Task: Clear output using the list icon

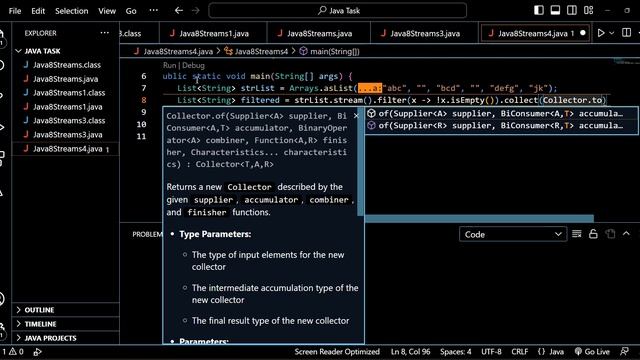Action: tap(576, 234)
